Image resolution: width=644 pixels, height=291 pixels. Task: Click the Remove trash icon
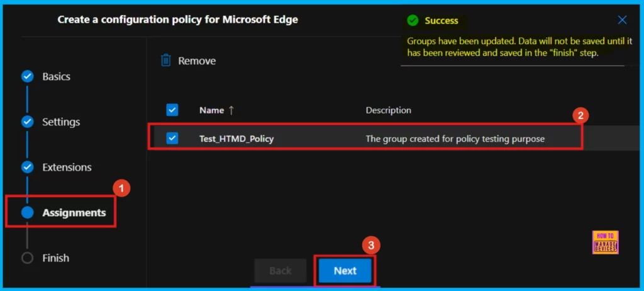point(165,60)
